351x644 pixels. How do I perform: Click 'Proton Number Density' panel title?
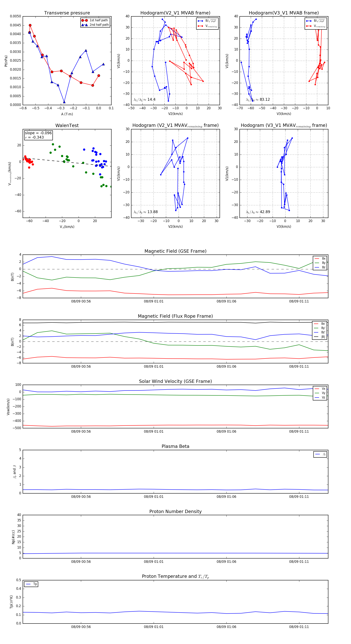[x=175, y=511]
